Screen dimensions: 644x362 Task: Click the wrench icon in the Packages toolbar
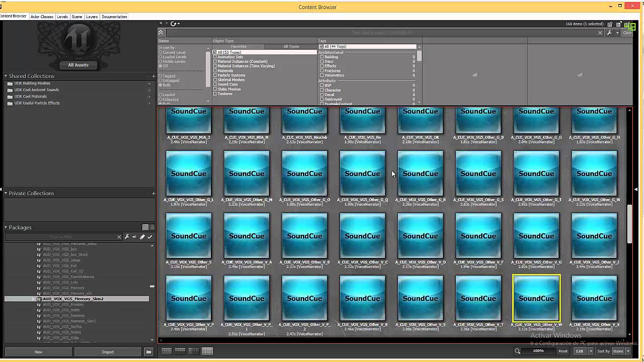127,237
